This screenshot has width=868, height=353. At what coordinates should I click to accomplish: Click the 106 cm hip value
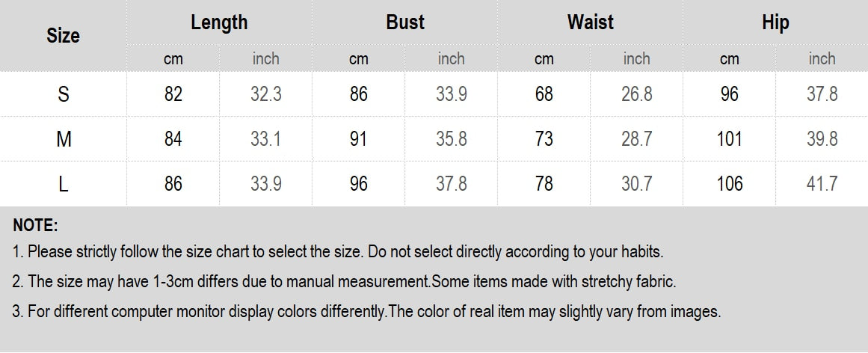pyautogui.click(x=729, y=184)
